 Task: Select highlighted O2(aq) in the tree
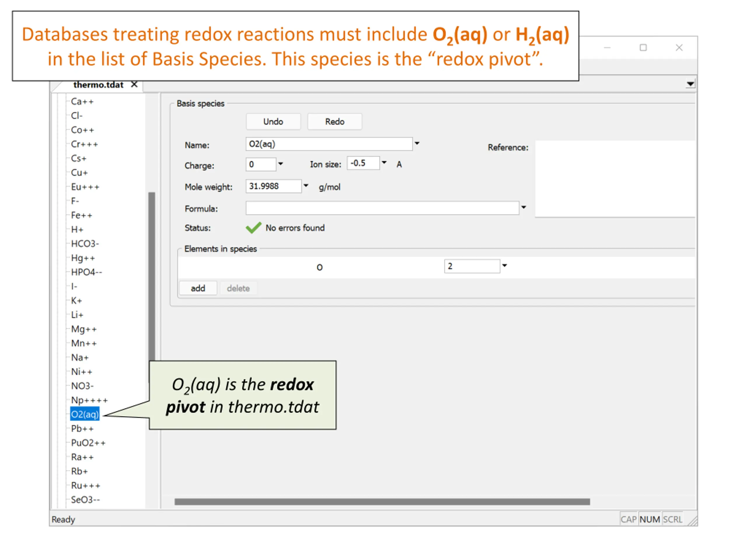(85, 414)
